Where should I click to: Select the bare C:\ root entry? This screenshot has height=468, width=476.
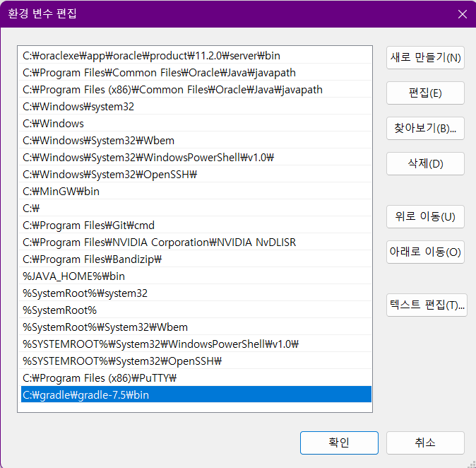coord(196,209)
